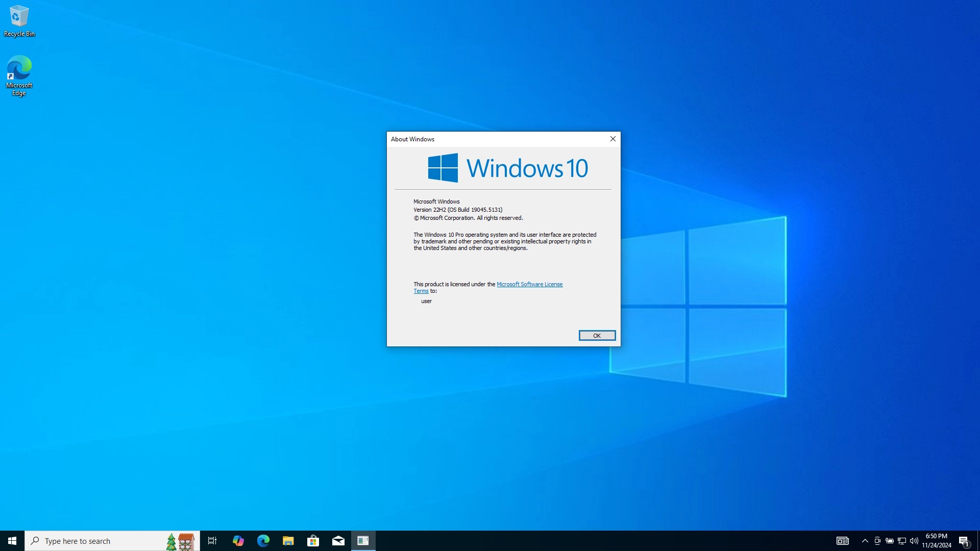Viewport: 980px width, 551px height.
Task: Launch Copilot from the taskbar
Action: [238, 541]
